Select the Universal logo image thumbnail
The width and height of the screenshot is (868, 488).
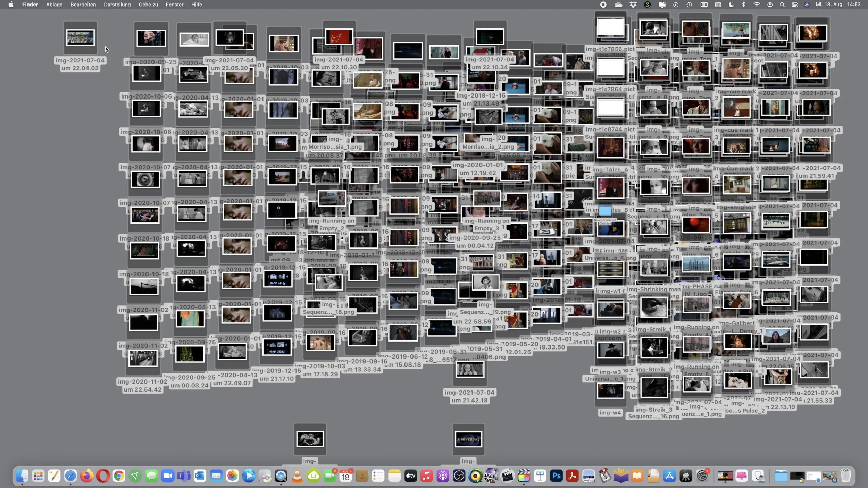[468, 439]
